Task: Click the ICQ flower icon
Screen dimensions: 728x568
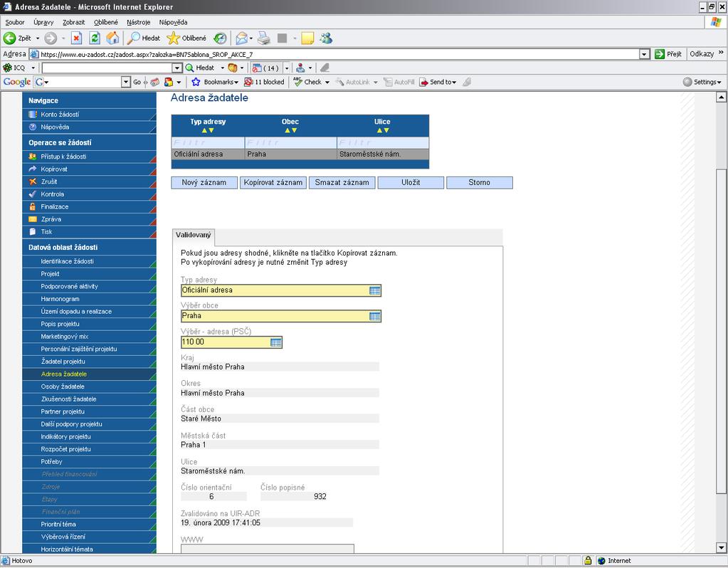Action: pyautogui.click(x=7, y=68)
